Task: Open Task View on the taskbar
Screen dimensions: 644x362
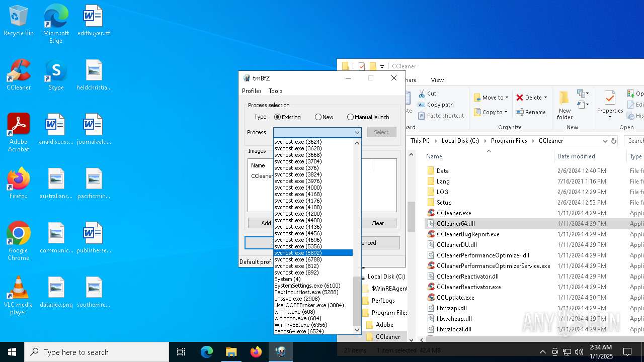Action: [181, 352]
